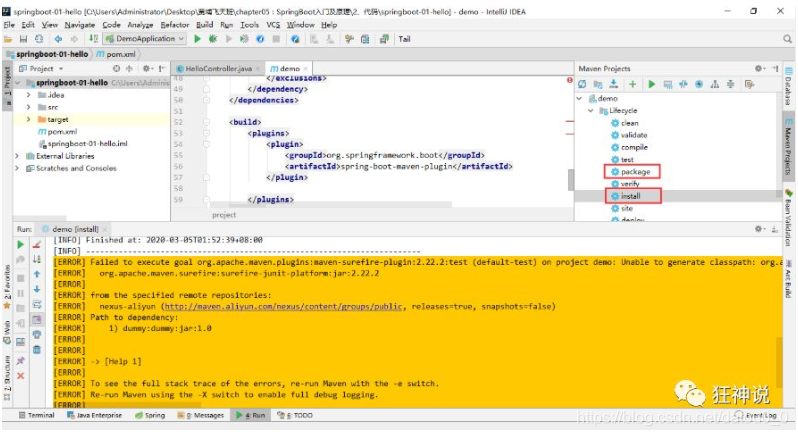Start debugging DemoApplication with the bug icon
798x436 pixels.
[x=213, y=39]
